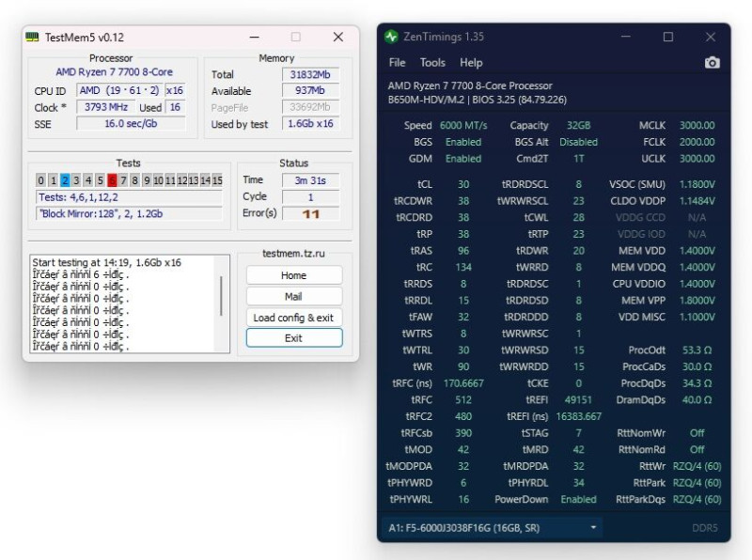752x560 pixels.
Task: Click the SSE 16.0 sec/Gb field
Action: (x=131, y=123)
